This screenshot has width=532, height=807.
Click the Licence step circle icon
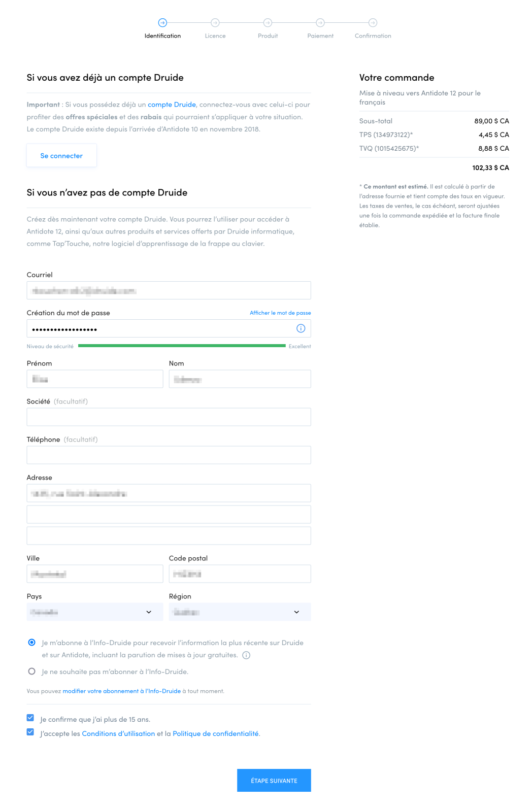(215, 23)
